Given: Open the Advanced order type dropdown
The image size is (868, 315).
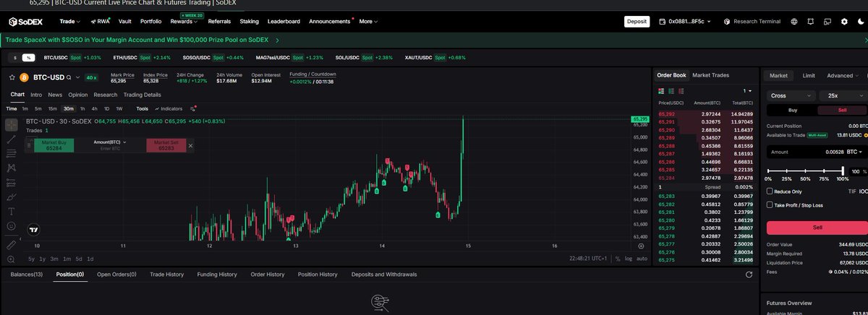Looking at the screenshot, I should coord(843,75).
